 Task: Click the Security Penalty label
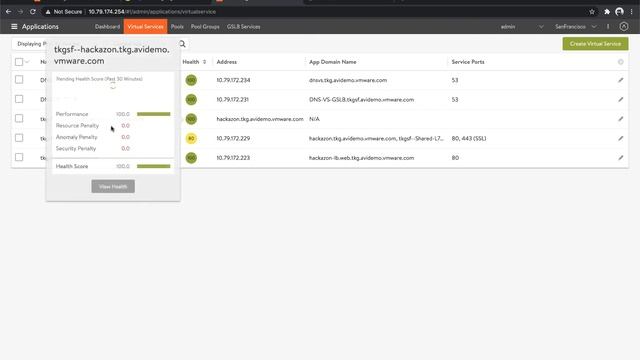76,149
